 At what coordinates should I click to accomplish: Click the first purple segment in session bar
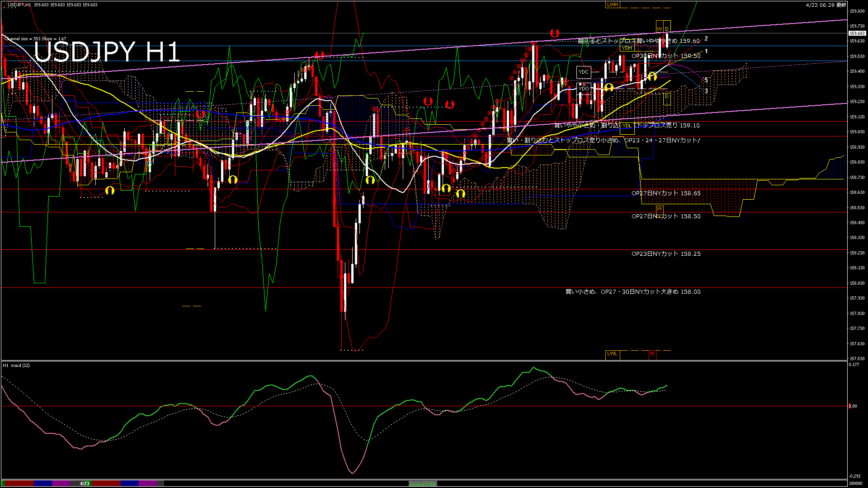click(x=61, y=483)
